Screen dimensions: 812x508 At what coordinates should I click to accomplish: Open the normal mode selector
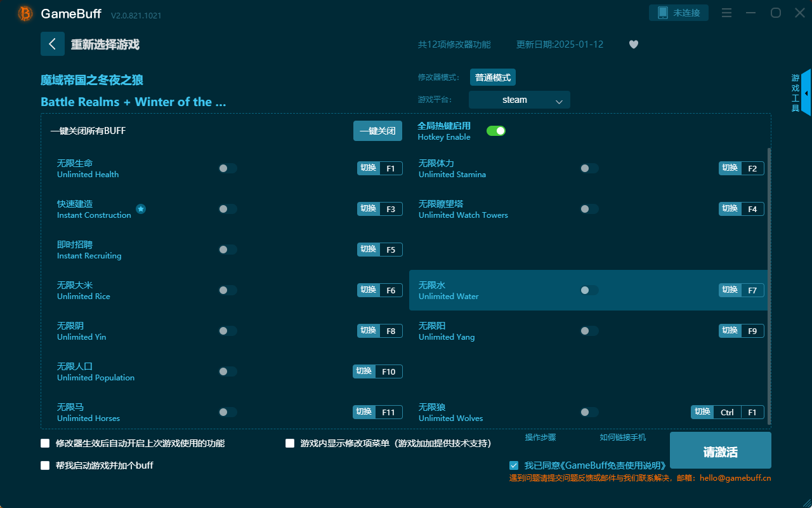(492, 77)
